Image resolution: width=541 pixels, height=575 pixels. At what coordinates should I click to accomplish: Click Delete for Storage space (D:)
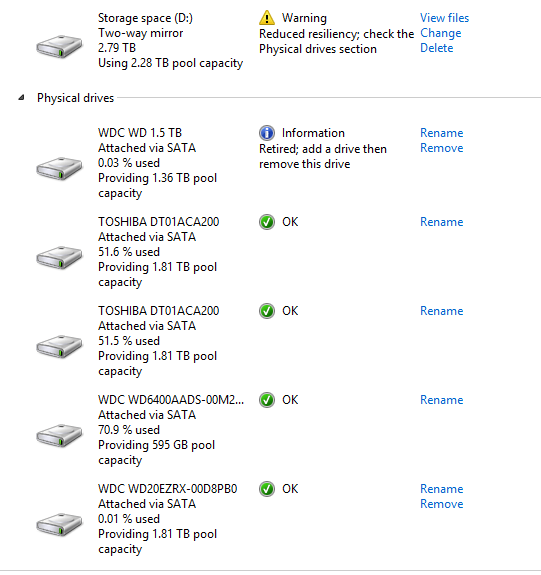[x=436, y=48]
